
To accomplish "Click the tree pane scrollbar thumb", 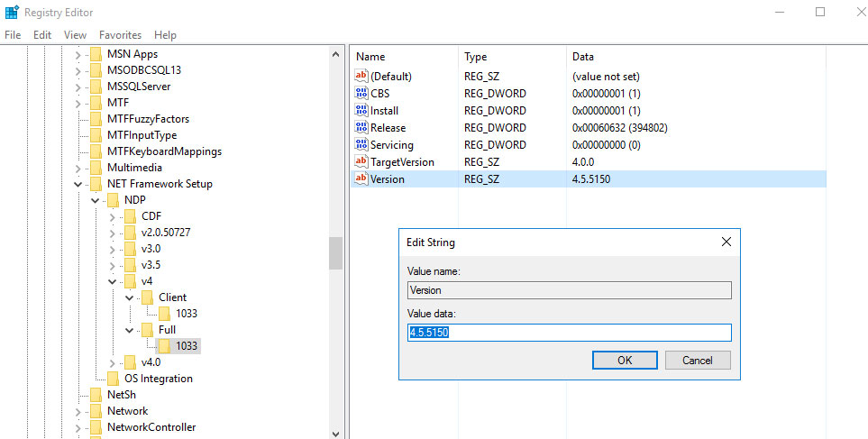I will (335, 253).
